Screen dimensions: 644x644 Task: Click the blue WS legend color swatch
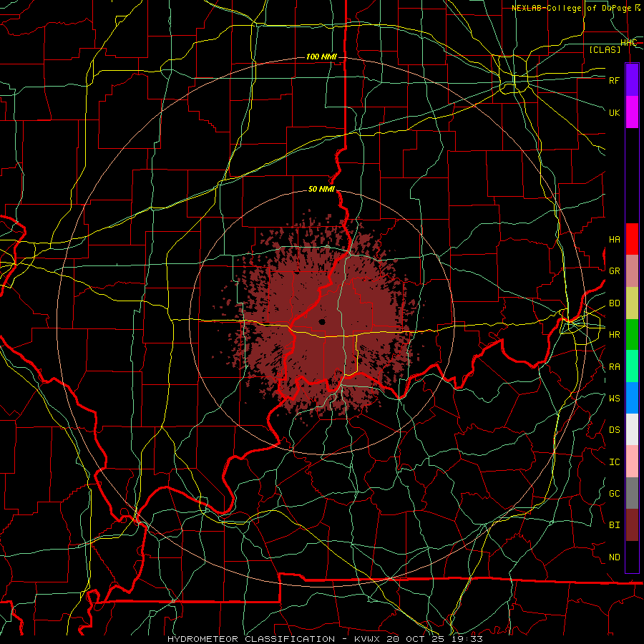[x=632, y=398]
